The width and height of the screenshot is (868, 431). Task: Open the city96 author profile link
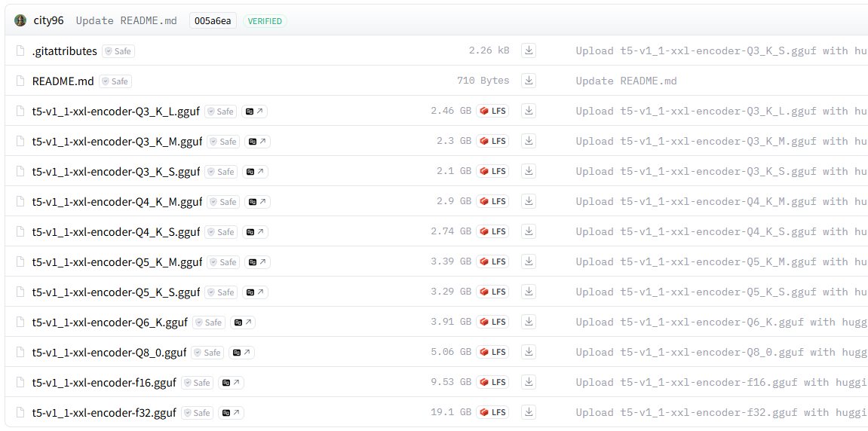(x=49, y=21)
